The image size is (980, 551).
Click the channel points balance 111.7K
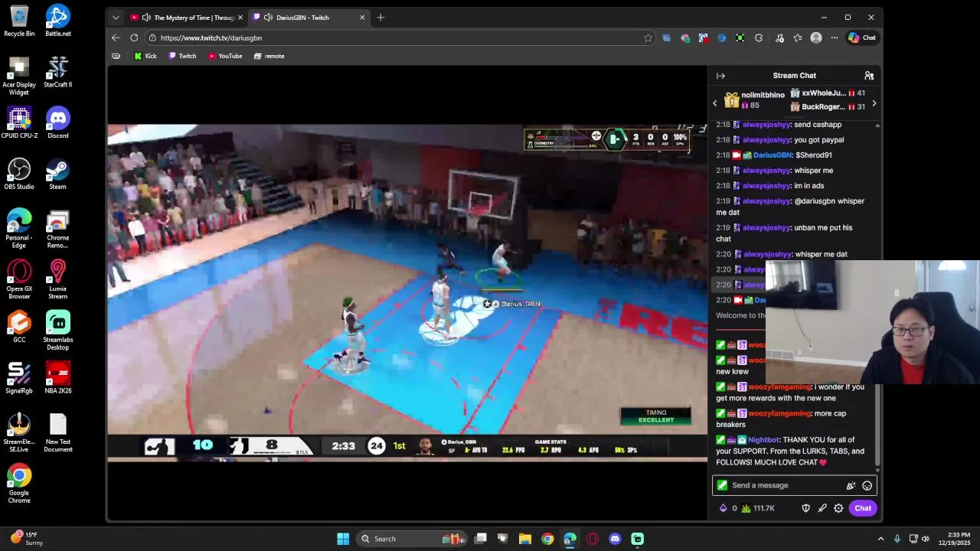[x=758, y=508]
